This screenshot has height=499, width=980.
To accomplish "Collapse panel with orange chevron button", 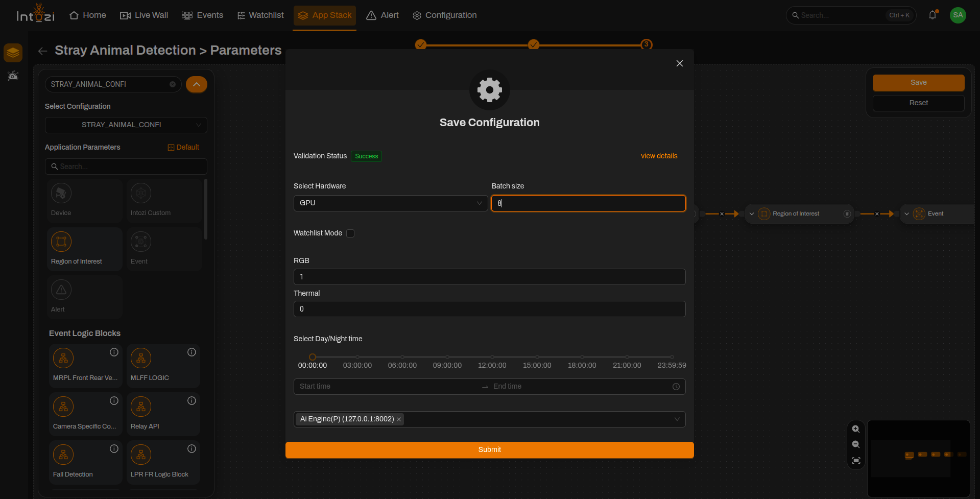I will click(x=197, y=84).
